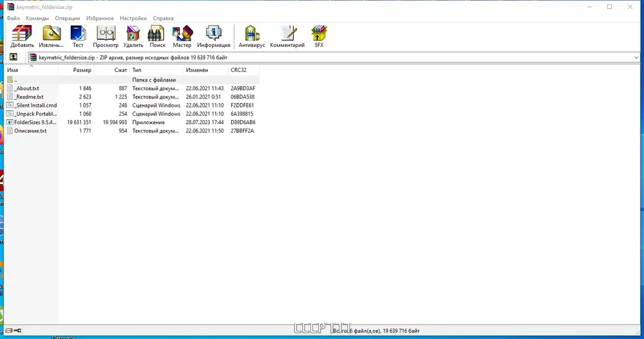Click CRC32 value 27BBFF2A
Image resolution: width=644 pixels, height=339 pixels.
coord(242,131)
